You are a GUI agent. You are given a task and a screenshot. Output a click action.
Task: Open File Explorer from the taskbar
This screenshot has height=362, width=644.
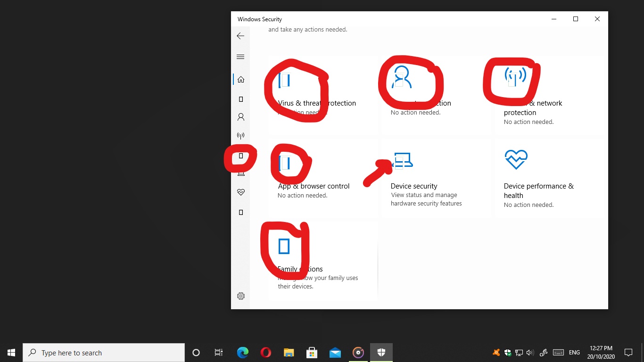(289, 353)
